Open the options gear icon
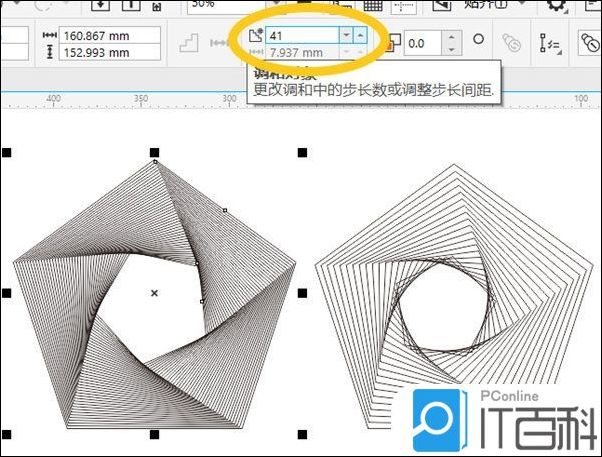Screen dimensions: 602x457 [557, 5]
